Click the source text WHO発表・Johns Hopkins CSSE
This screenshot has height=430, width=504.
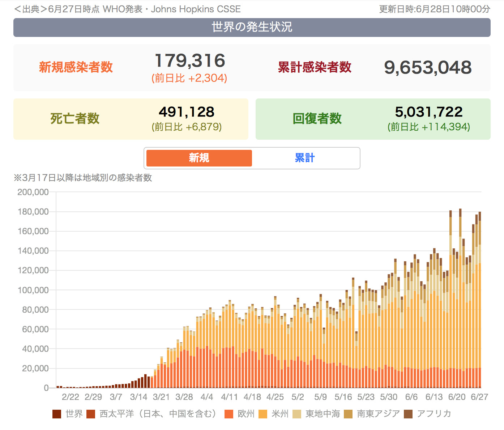coord(172,9)
